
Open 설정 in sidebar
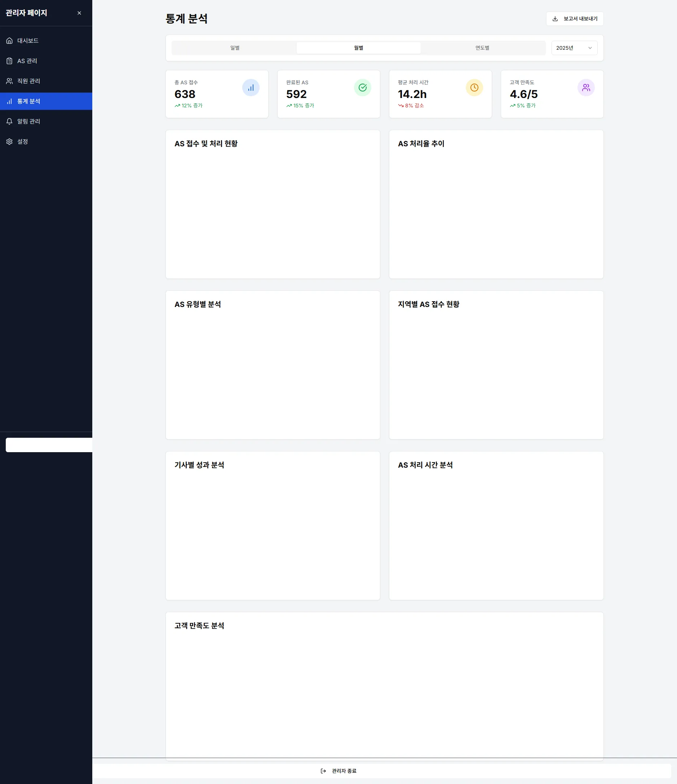click(46, 142)
